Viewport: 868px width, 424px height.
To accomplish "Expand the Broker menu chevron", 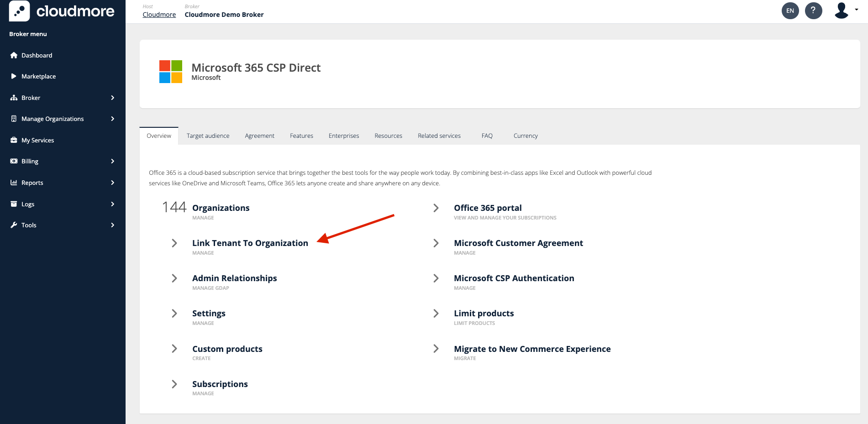I will 112,98.
